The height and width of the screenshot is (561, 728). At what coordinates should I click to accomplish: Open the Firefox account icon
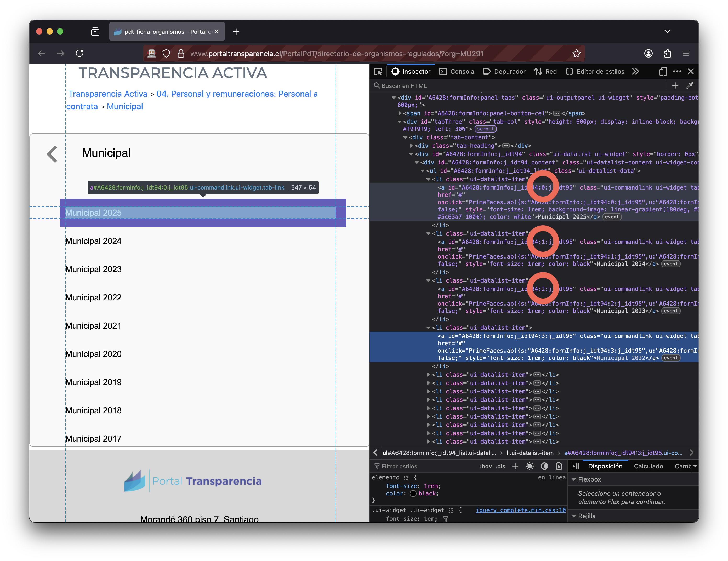[648, 53]
